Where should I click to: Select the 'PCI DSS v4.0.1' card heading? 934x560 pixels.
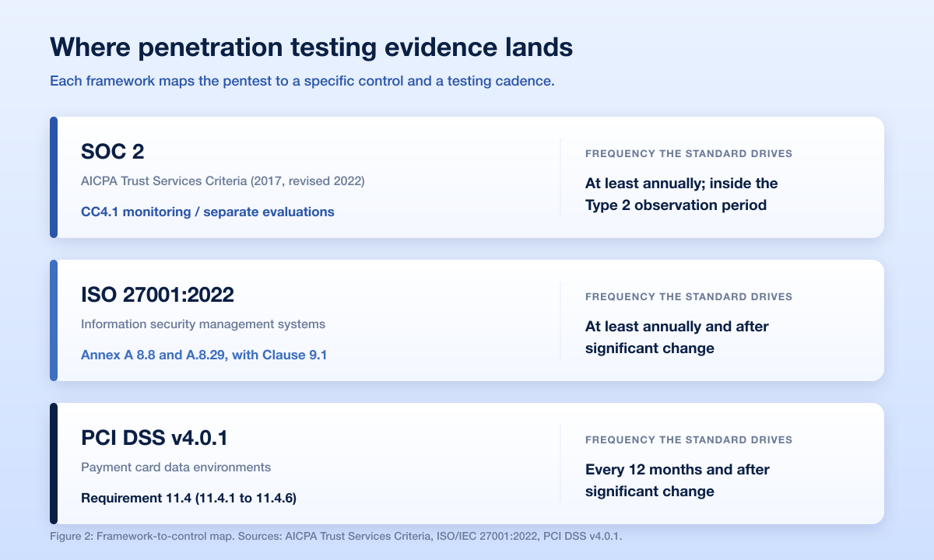click(x=154, y=438)
